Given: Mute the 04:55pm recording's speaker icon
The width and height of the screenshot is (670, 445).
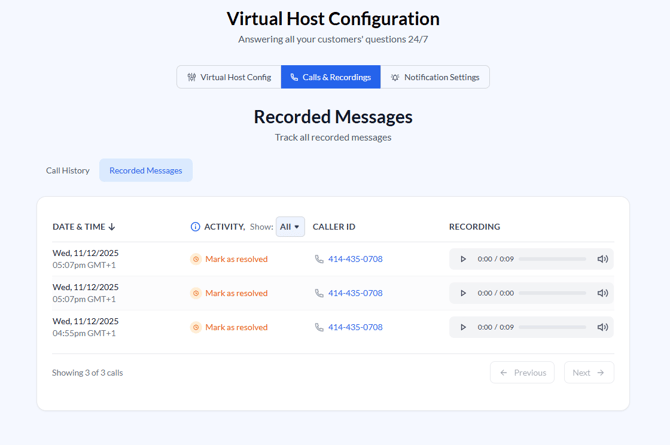Looking at the screenshot, I should tap(602, 327).
